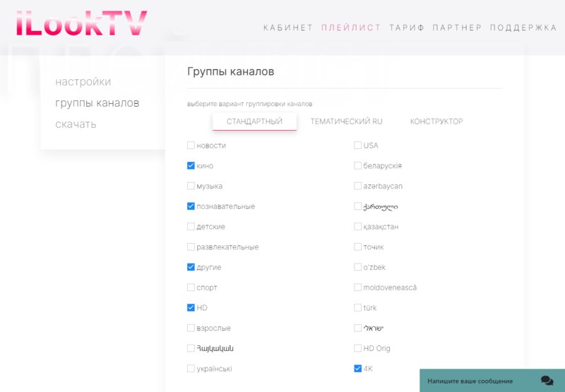The width and height of the screenshot is (565, 392).
Task: Open настройки in the sidebar
Action: [83, 82]
